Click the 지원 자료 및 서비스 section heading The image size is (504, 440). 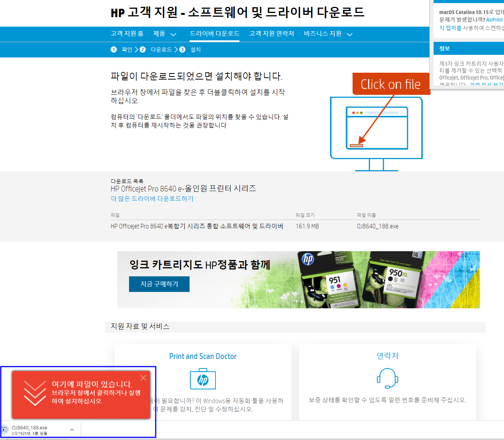click(x=140, y=326)
